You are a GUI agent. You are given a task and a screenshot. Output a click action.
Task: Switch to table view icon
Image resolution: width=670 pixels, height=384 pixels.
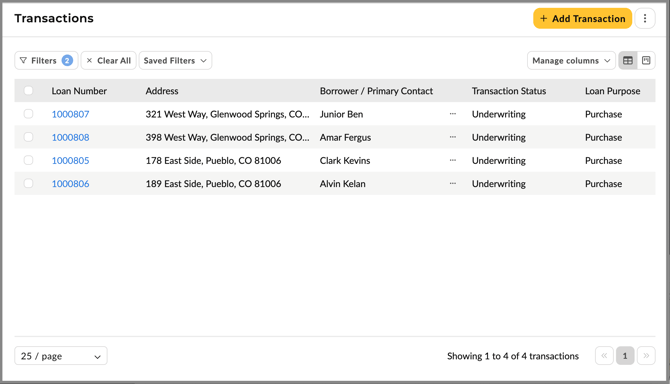tap(628, 61)
